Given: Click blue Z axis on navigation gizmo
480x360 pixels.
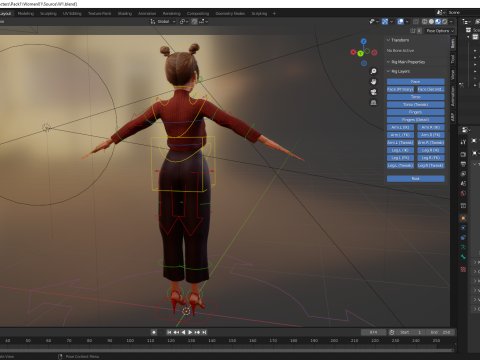Looking at the screenshot, I should click(x=364, y=41).
